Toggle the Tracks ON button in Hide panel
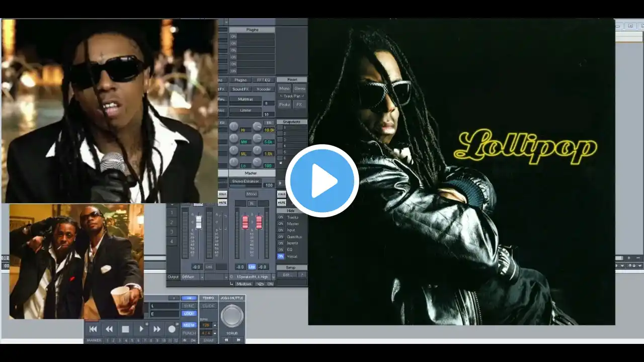Screen dimensions: 644x362 [281, 217]
